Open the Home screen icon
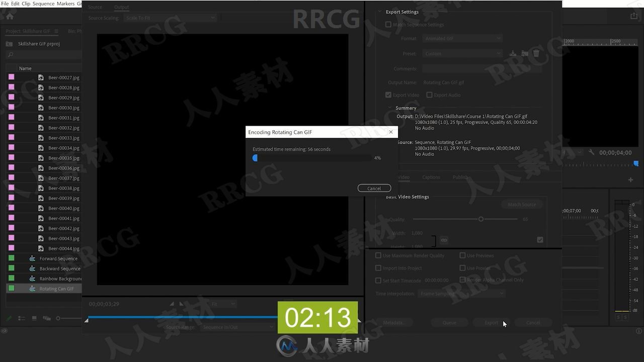 (x=10, y=16)
